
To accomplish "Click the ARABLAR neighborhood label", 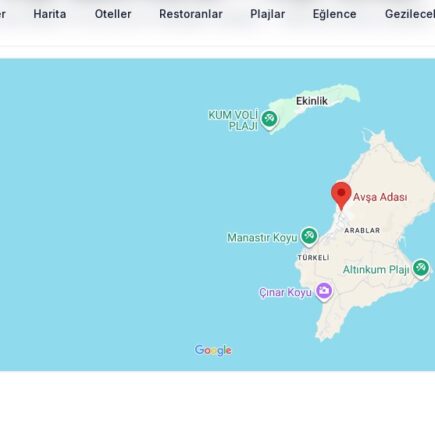I will pos(362,230).
